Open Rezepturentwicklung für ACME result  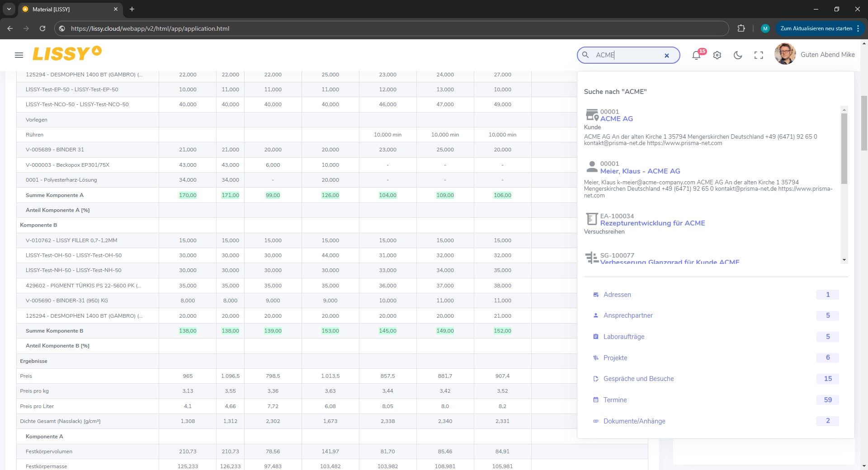[x=652, y=223]
